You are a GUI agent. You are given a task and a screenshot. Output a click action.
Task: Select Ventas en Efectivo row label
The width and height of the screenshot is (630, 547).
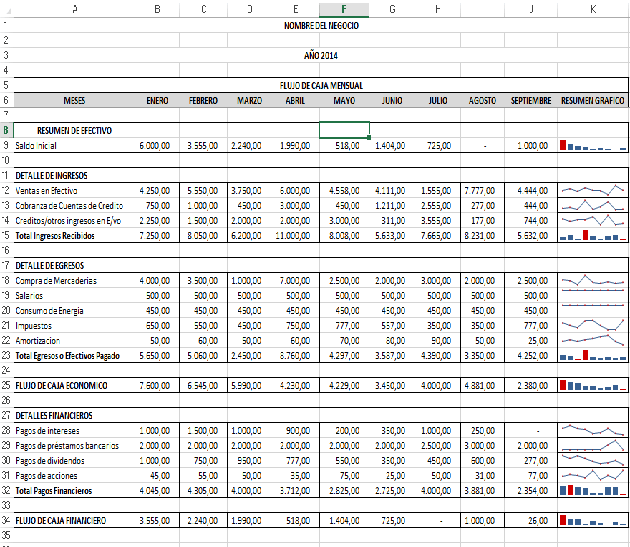click(x=46, y=191)
